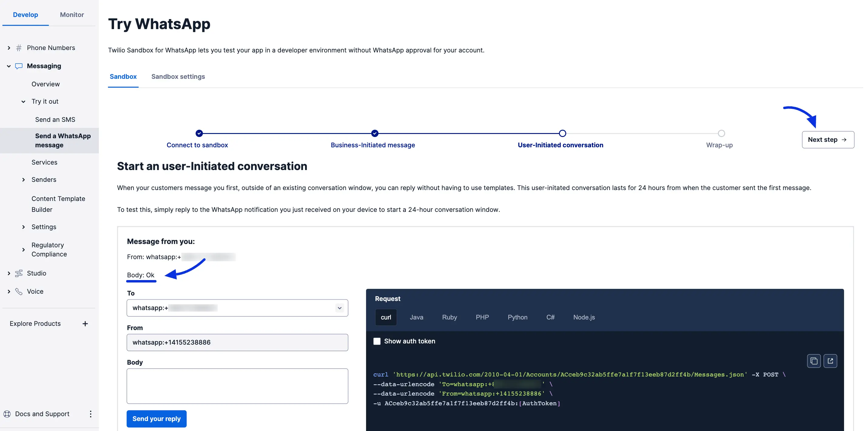Select the curl request tab
The image size is (868, 431).
pos(386,317)
